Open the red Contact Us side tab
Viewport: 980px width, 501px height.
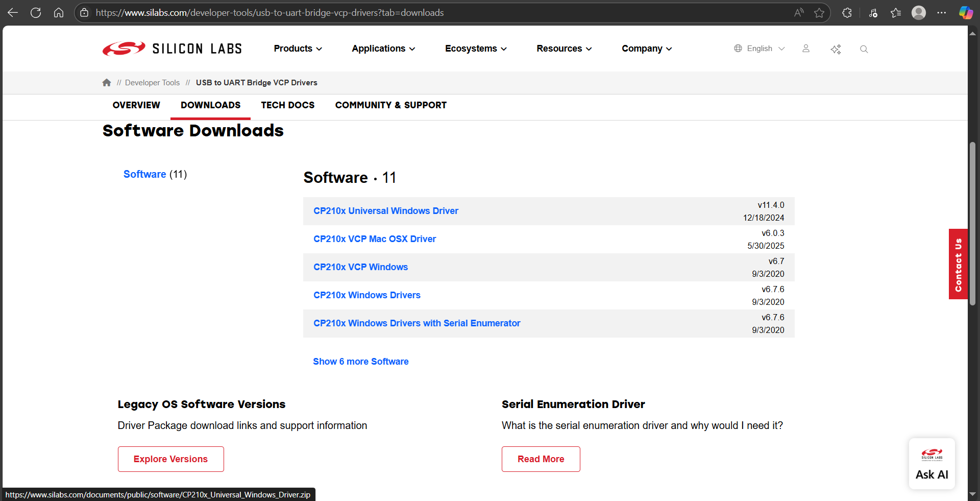tap(958, 264)
